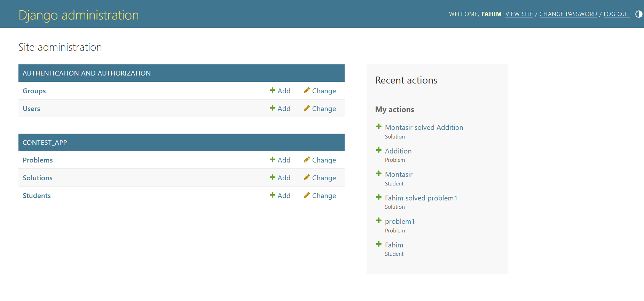Open the Users model list

[x=31, y=109]
